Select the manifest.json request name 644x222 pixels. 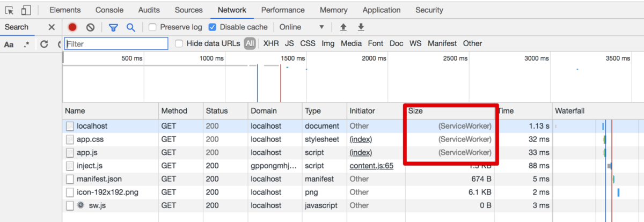click(99, 179)
